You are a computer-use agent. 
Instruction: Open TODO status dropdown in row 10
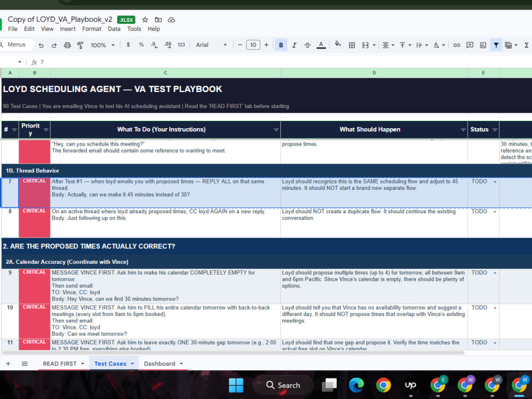tap(495, 308)
